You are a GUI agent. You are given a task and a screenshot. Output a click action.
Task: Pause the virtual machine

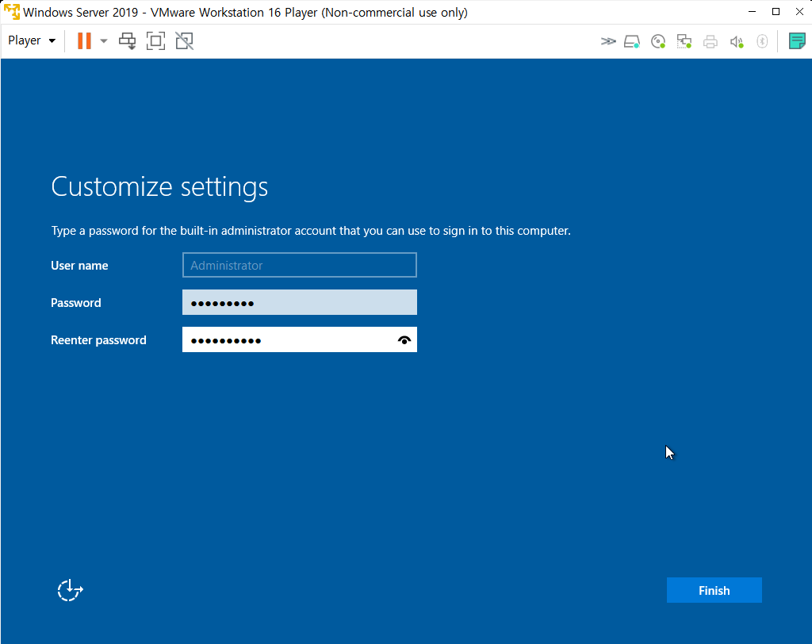[84, 40]
